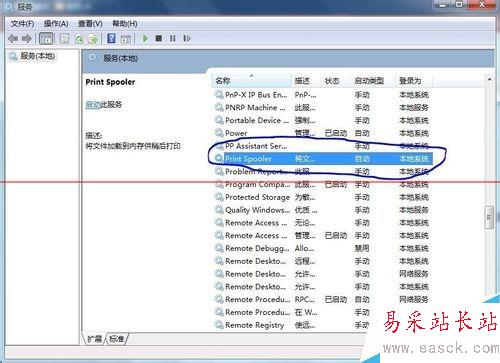500x363 pixels.
Task: Toggle the console tree pane icon
Action: pos(46,39)
